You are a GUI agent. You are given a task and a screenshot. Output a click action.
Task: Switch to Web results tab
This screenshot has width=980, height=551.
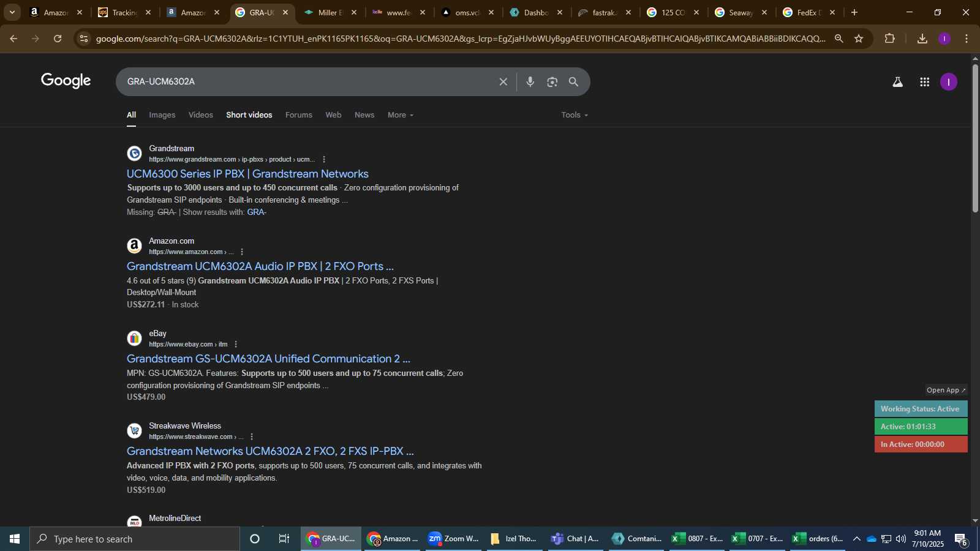[333, 115]
